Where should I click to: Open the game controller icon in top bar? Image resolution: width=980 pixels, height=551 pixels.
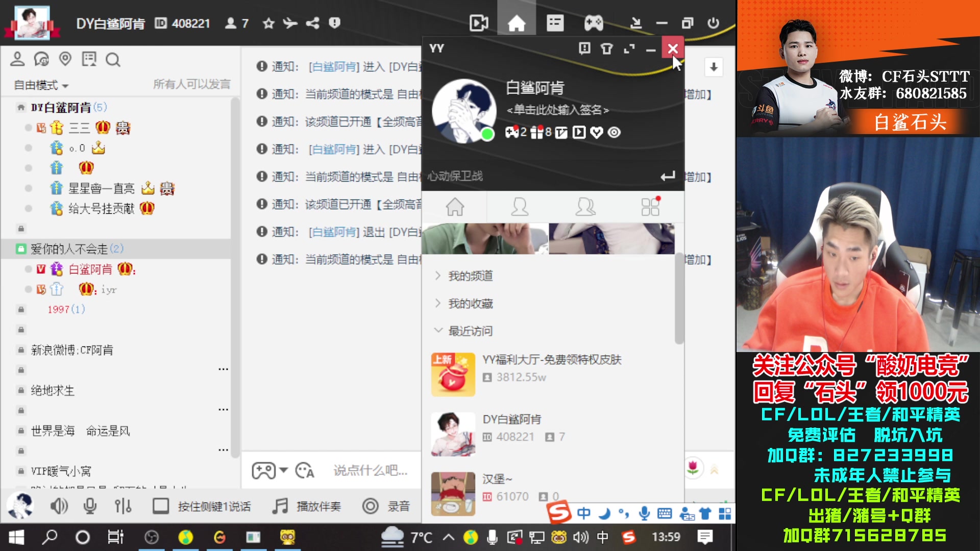tap(594, 23)
